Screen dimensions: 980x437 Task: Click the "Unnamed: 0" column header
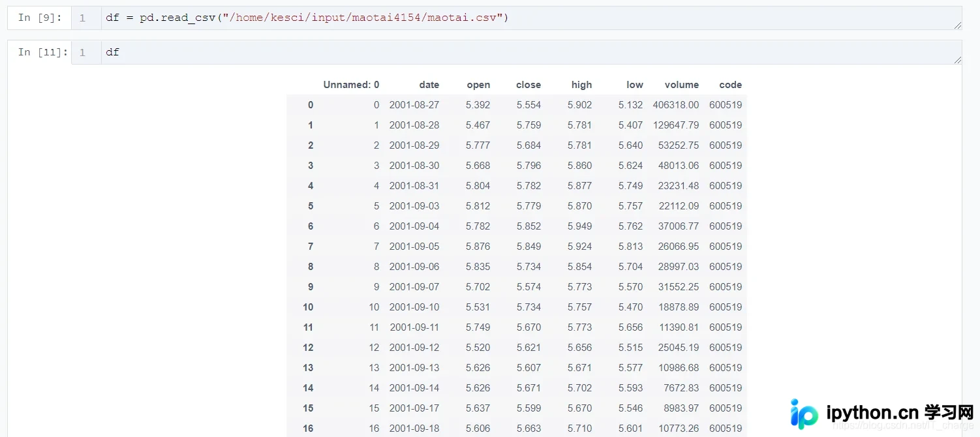click(351, 85)
